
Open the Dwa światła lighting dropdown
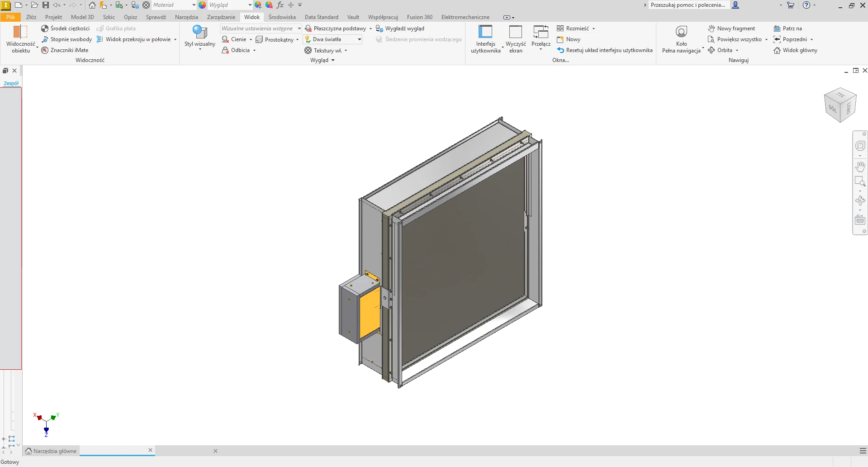click(x=360, y=39)
